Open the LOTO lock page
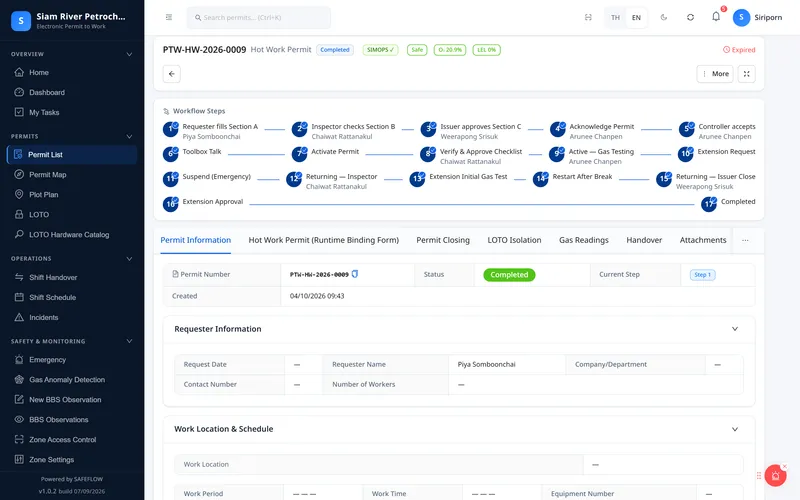 [71, 214]
